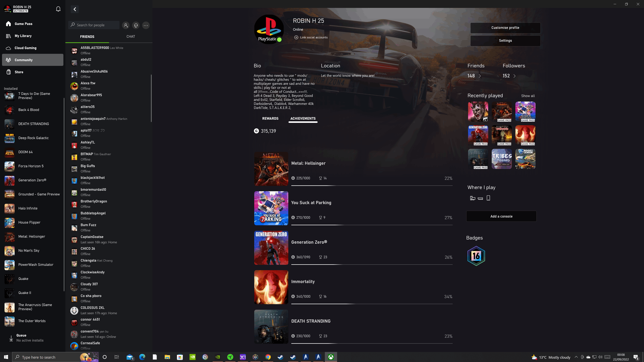Open You Suck at Parking achievement entry
Viewport: 644px width, 362px height.
(x=353, y=208)
